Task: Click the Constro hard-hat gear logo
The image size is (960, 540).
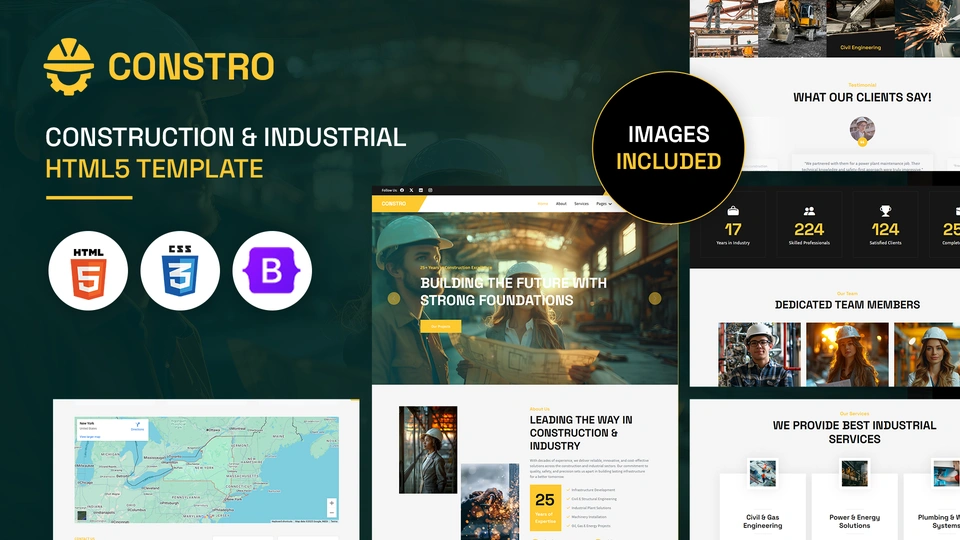Action: (x=69, y=67)
